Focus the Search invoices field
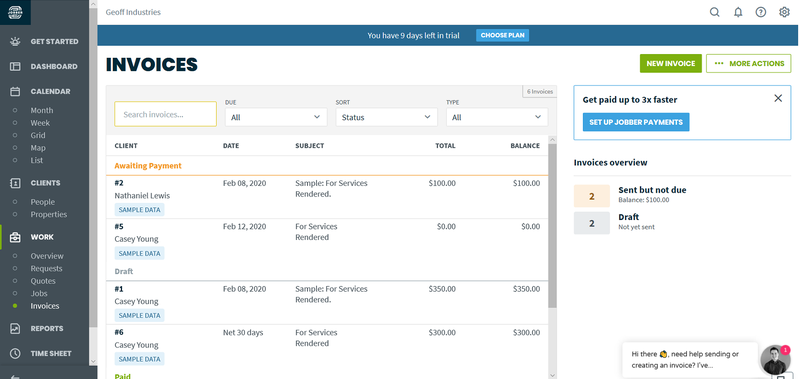This screenshot has width=800, height=379. coord(165,114)
